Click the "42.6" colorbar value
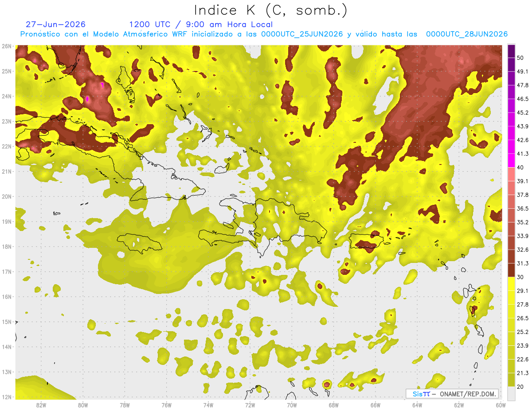The width and height of the screenshot is (532, 411). click(x=523, y=140)
